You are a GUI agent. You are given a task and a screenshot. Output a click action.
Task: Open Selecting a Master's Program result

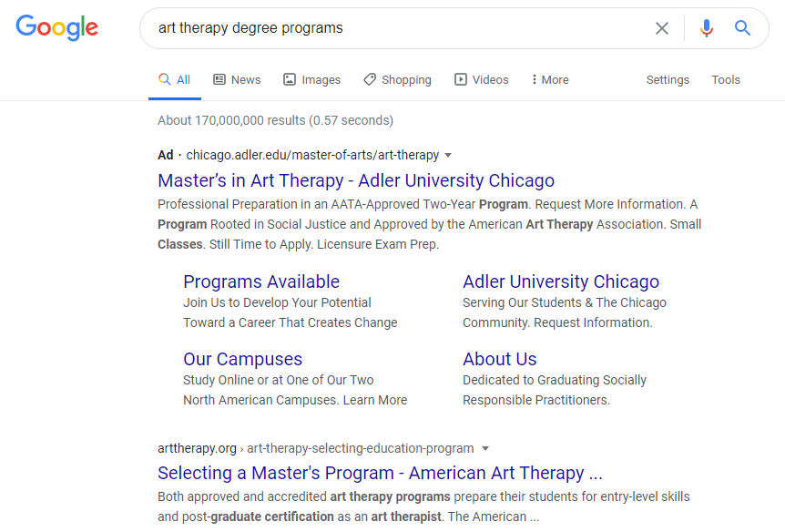380,473
